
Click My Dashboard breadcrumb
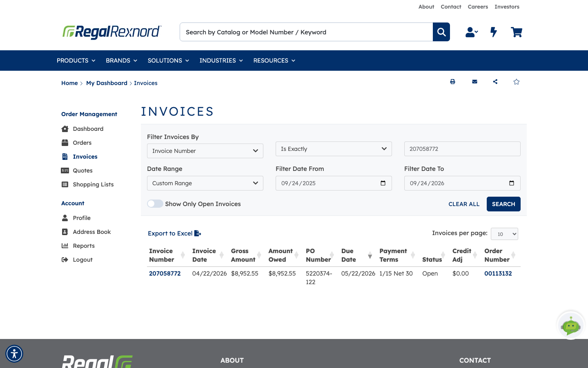click(107, 83)
